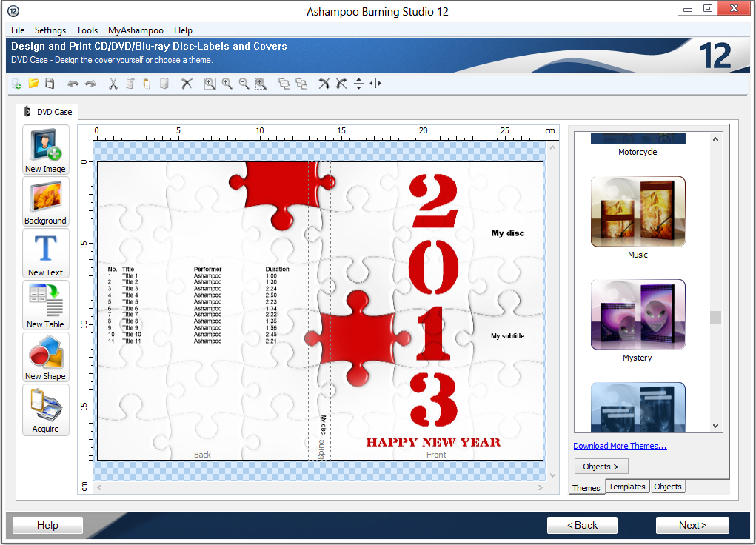Viewport: 756px width, 545px height.
Task: Select the "My subtitle" text
Action: coord(508,336)
